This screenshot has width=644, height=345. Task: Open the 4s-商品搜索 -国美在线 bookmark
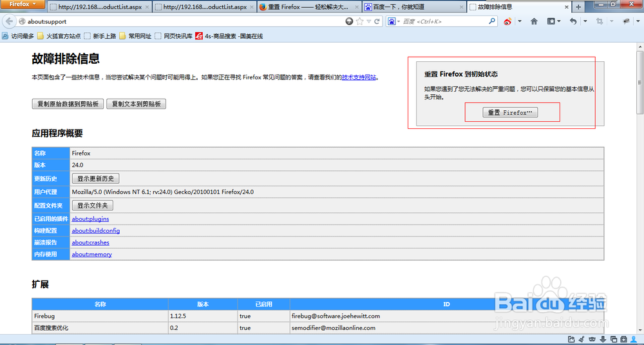click(229, 36)
